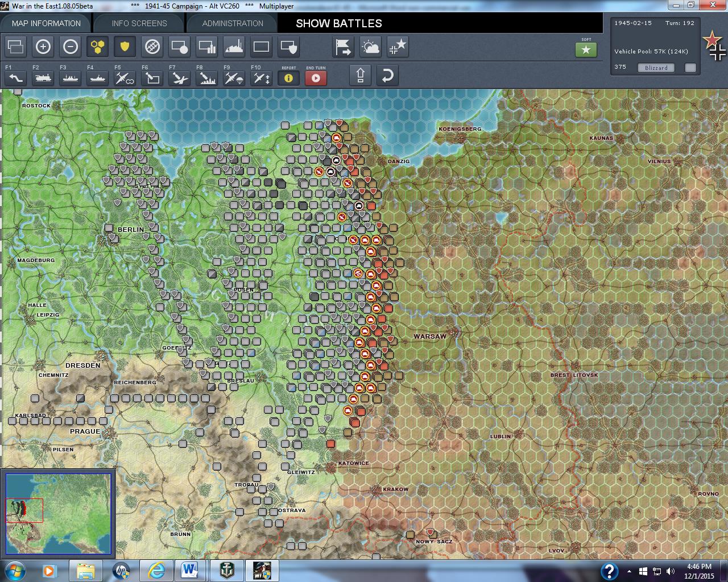Toggle the yellow shield overlay button
This screenshot has height=582, width=728.
[125, 47]
